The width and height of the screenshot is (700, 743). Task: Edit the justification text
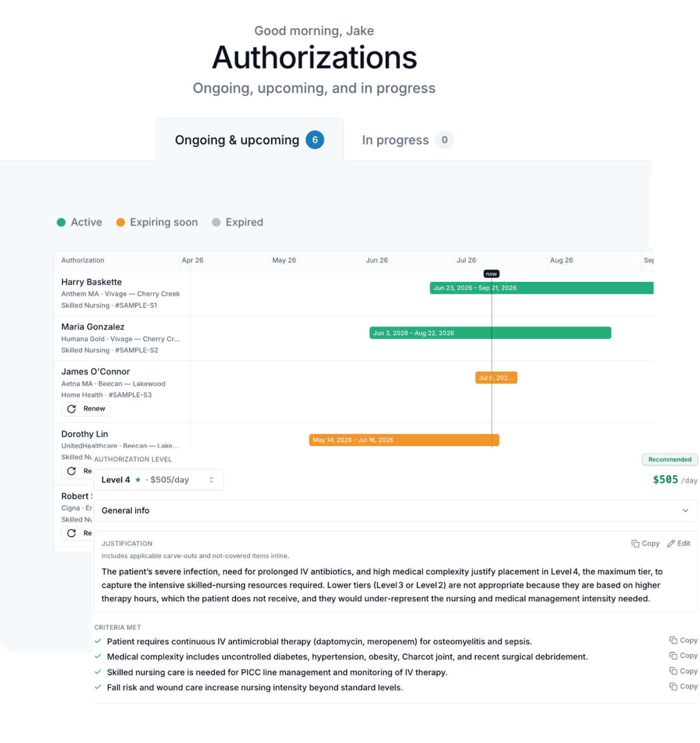pos(679,543)
